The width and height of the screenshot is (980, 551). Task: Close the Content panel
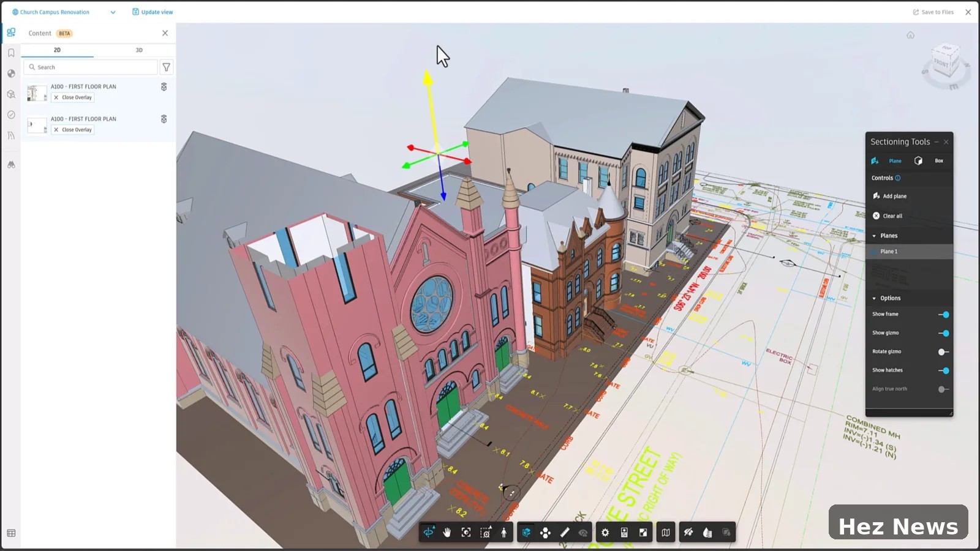[165, 33]
